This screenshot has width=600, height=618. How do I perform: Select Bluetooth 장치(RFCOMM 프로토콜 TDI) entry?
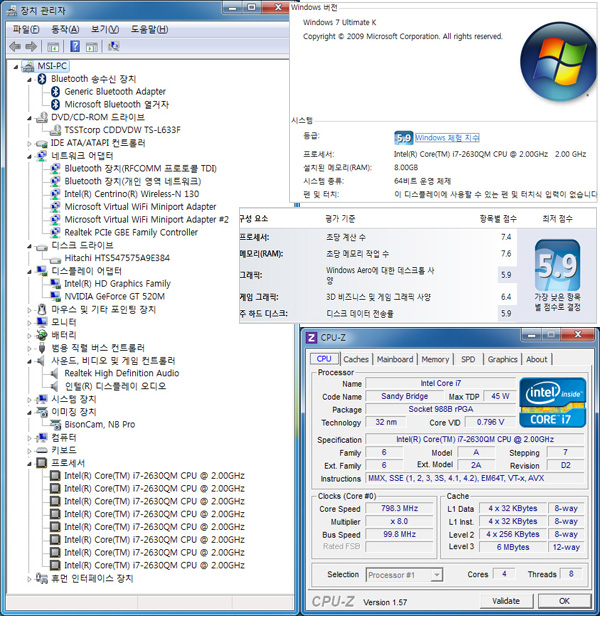point(140,169)
